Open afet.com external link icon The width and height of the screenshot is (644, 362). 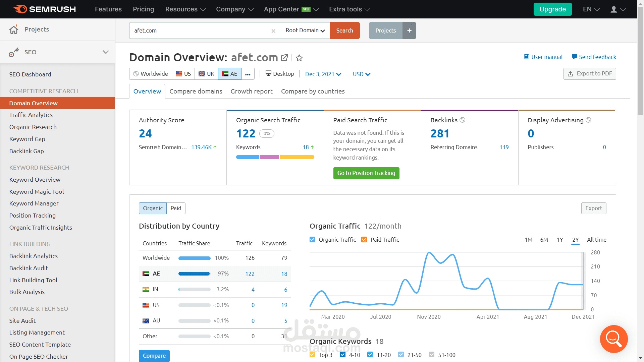tap(284, 58)
